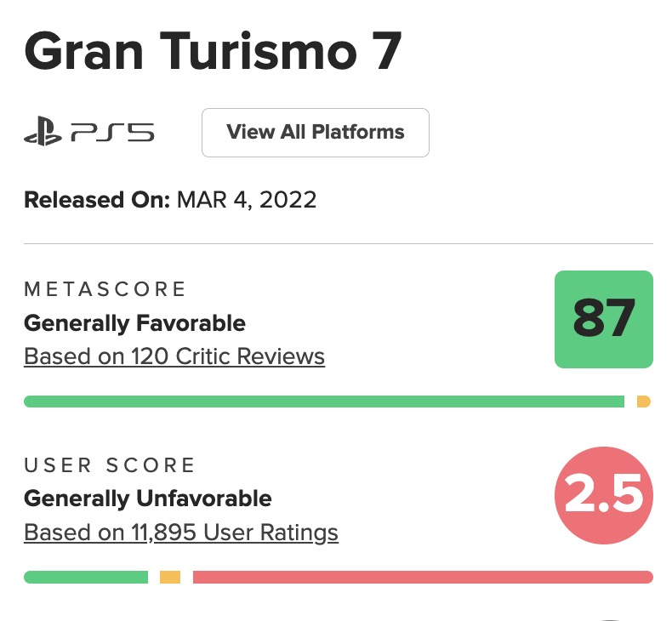Click the green Metascore 87 badge
This screenshot has width=672, height=621.
coord(603,319)
